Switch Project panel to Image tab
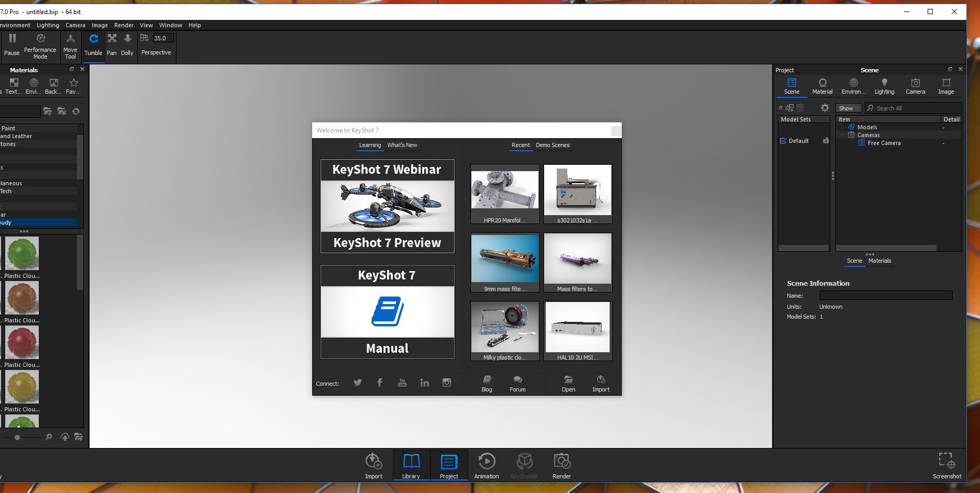 [946, 86]
